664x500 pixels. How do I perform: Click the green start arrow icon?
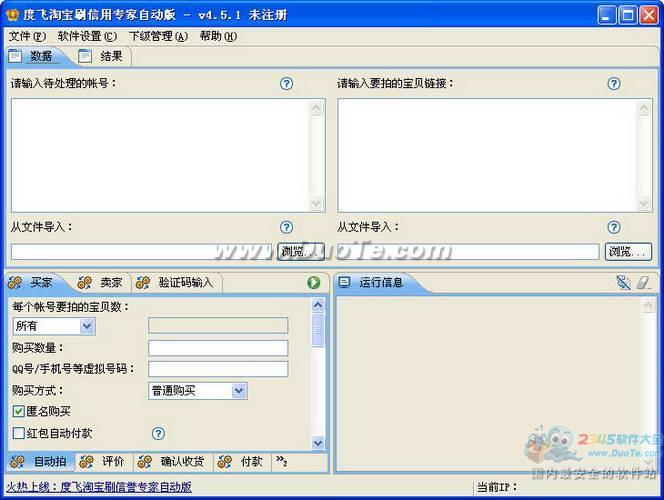click(313, 282)
